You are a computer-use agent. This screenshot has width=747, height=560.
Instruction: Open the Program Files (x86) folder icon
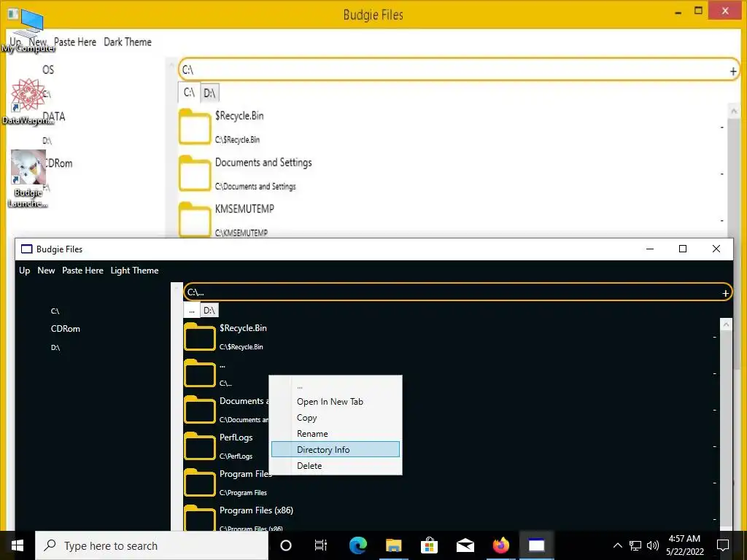pyautogui.click(x=200, y=518)
